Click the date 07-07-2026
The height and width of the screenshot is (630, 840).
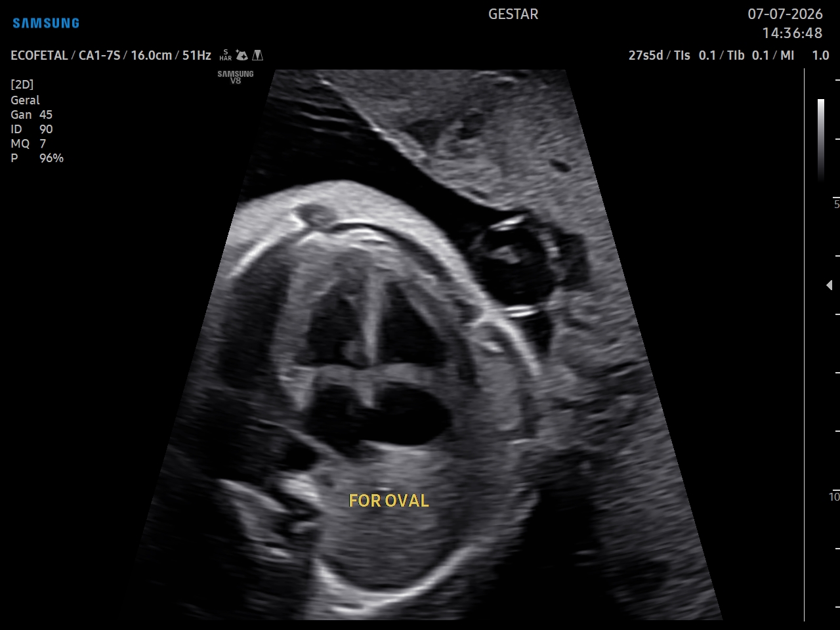tap(785, 14)
